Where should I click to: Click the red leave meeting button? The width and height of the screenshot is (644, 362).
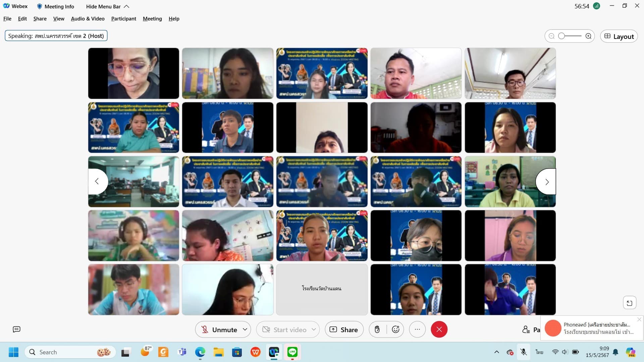[x=439, y=329]
